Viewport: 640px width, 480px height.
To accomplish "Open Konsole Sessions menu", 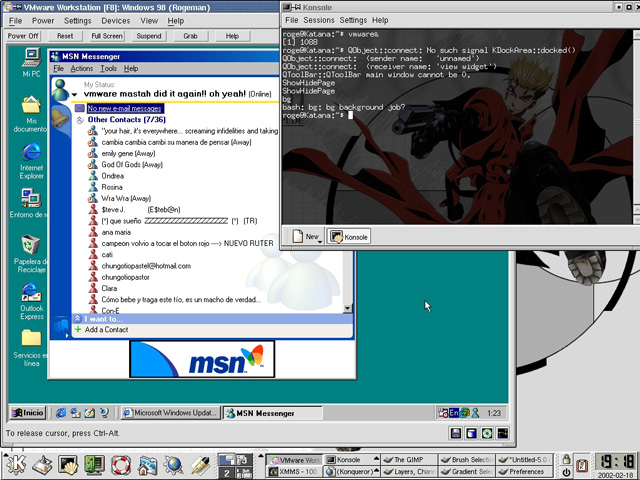I will (x=319, y=20).
